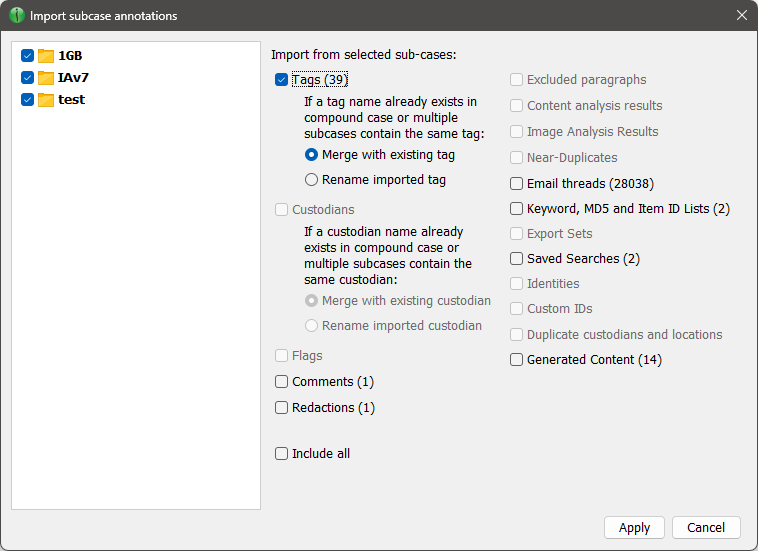Choose Rename imported tag option
This screenshot has width=758, height=551.
point(312,180)
